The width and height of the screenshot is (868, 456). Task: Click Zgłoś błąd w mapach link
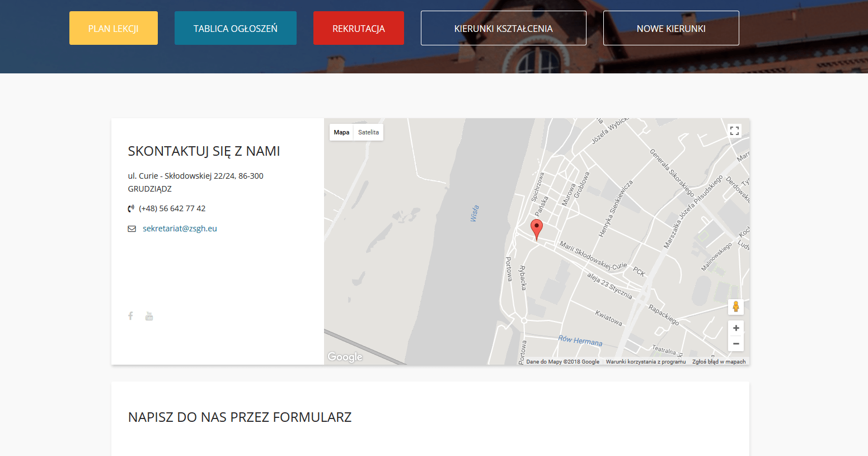[x=719, y=362]
